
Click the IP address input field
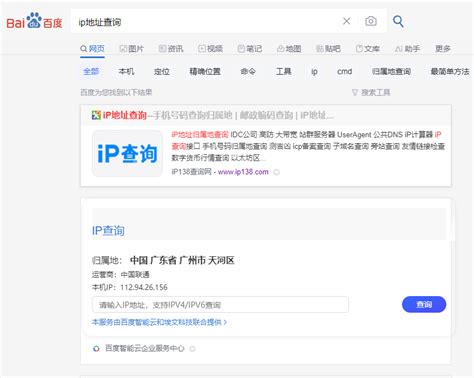point(220,305)
